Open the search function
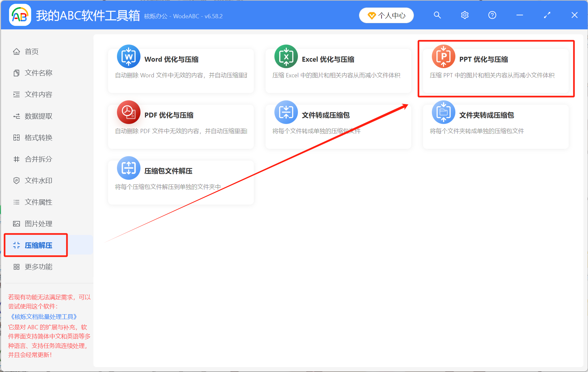588x372 pixels. 437,15
